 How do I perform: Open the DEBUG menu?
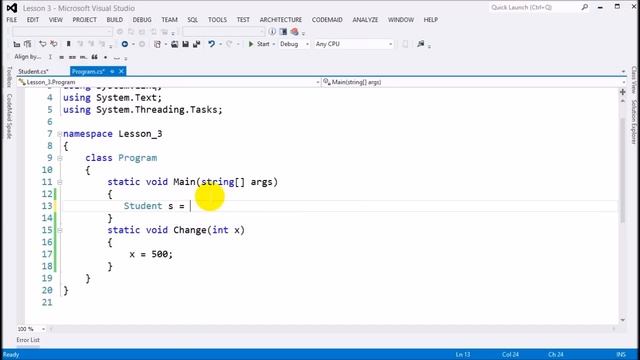click(142, 20)
